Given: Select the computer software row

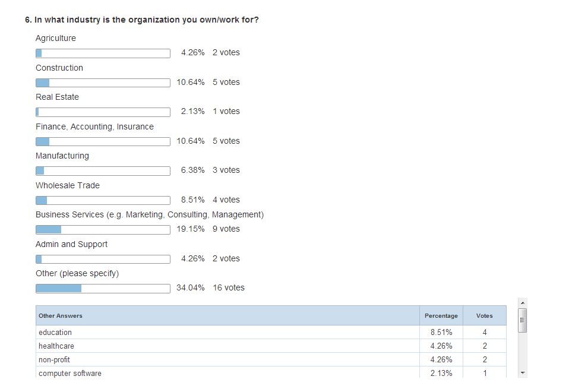Looking at the screenshot, I should pyautogui.click(x=271, y=372).
